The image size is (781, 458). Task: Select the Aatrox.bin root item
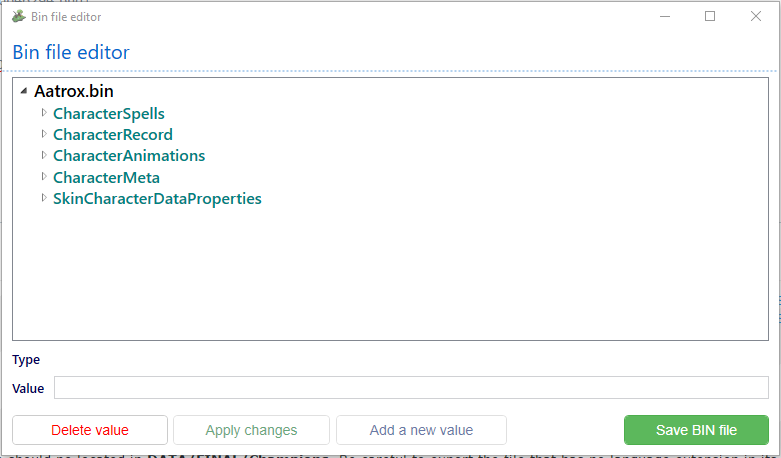73,91
